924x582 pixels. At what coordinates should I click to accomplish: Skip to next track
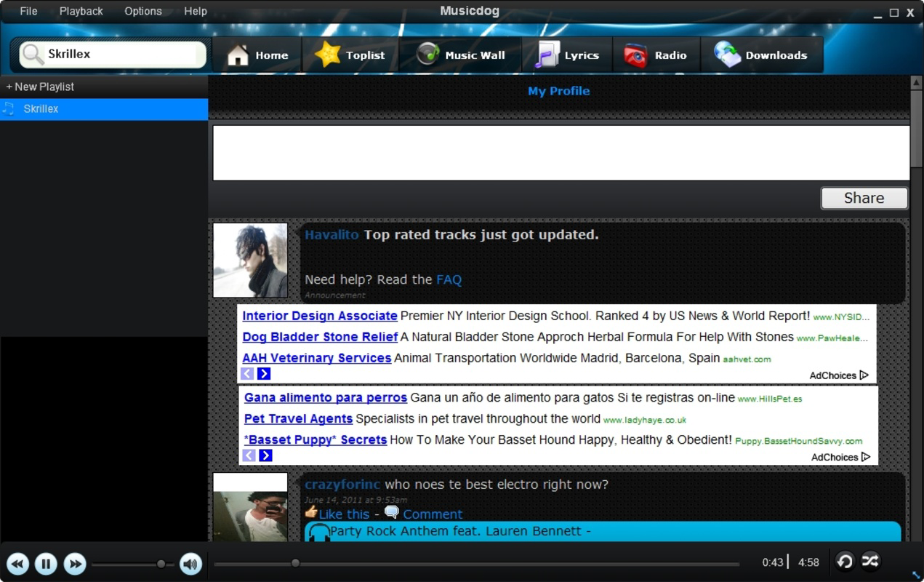click(x=74, y=563)
